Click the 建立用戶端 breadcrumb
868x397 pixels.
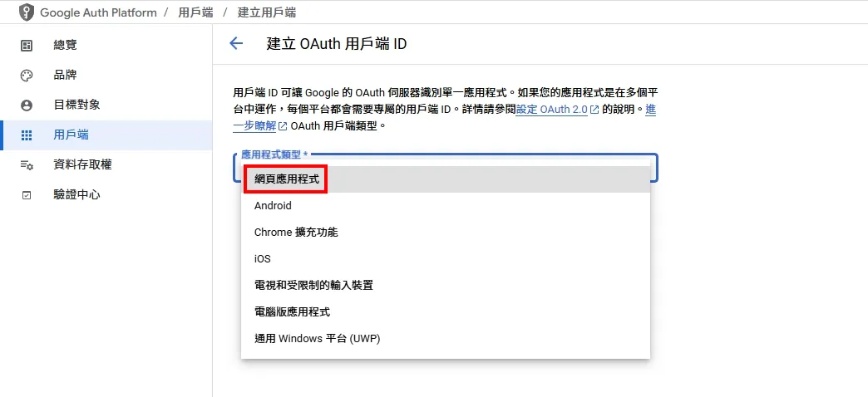[x=267, y=12]
